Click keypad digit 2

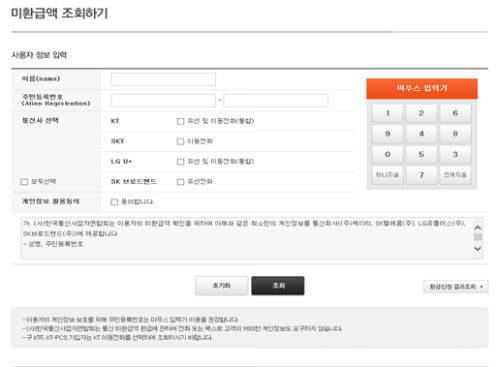pyautogui.click(x=421, y=113)
